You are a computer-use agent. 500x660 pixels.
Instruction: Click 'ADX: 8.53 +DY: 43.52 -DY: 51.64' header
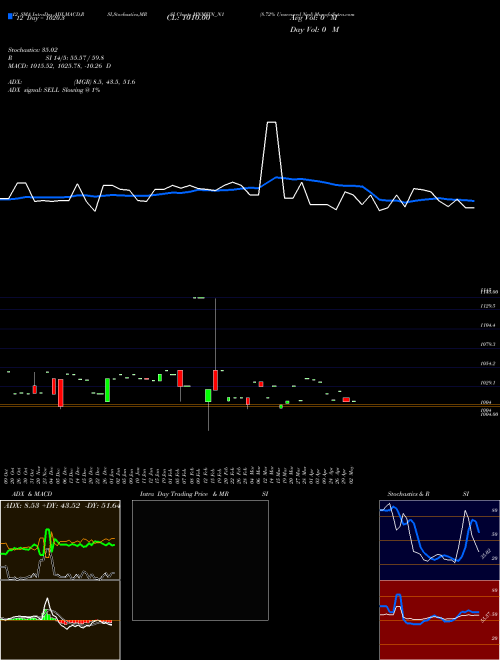62,506
